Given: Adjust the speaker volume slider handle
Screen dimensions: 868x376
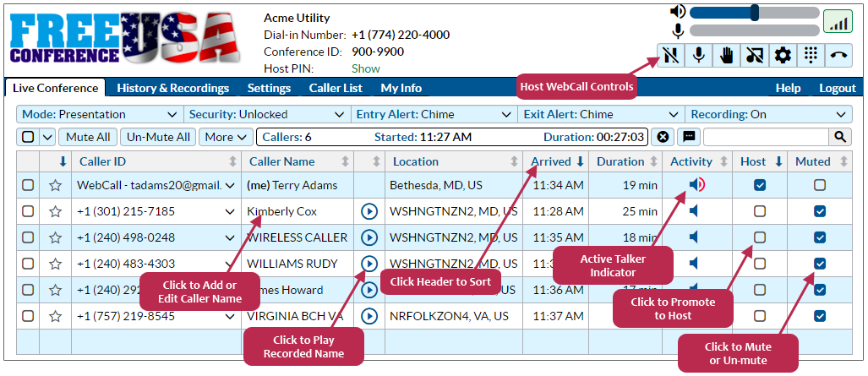Looking at the screenshot, I should coord(754,12).
